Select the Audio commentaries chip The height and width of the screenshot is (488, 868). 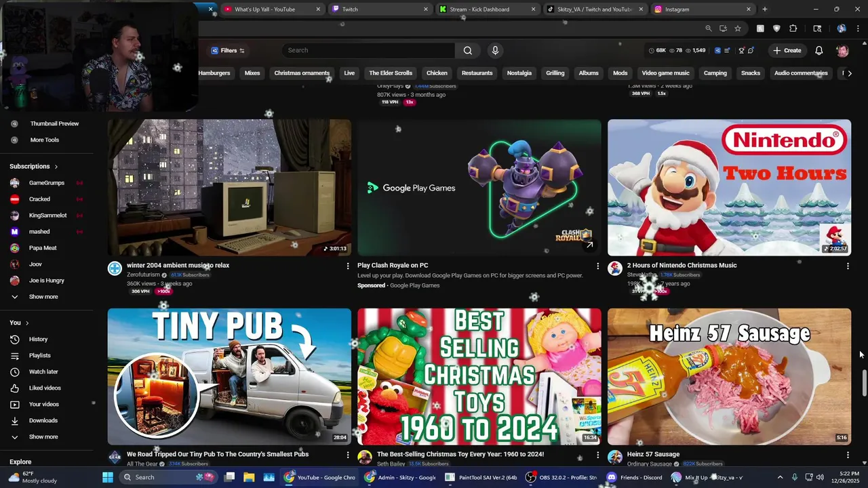pos(801,73)
